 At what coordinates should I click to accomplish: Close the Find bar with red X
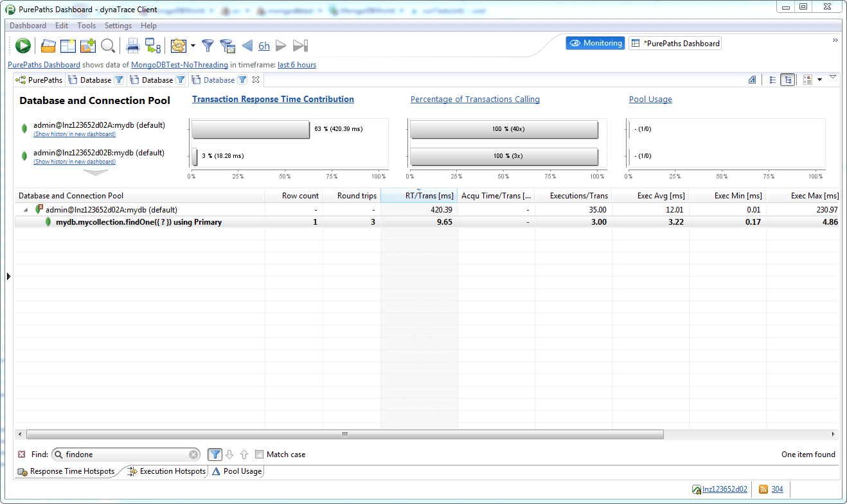21,455
